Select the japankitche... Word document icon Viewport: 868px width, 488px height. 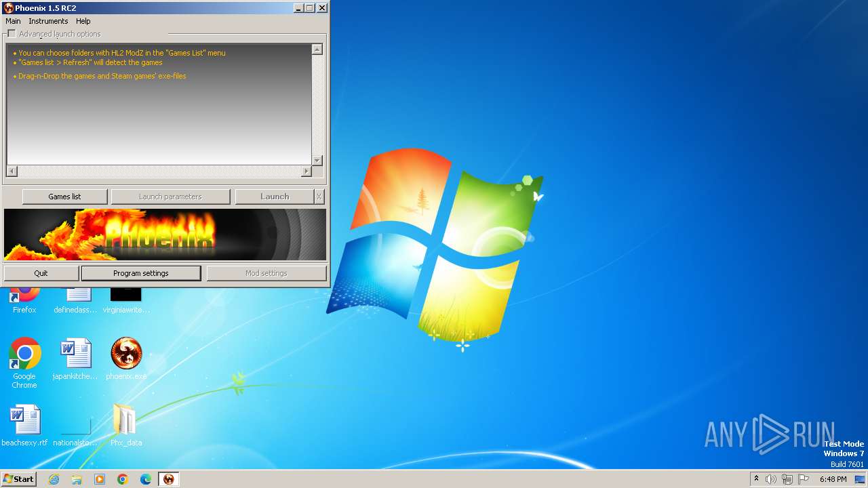point(75,359)
